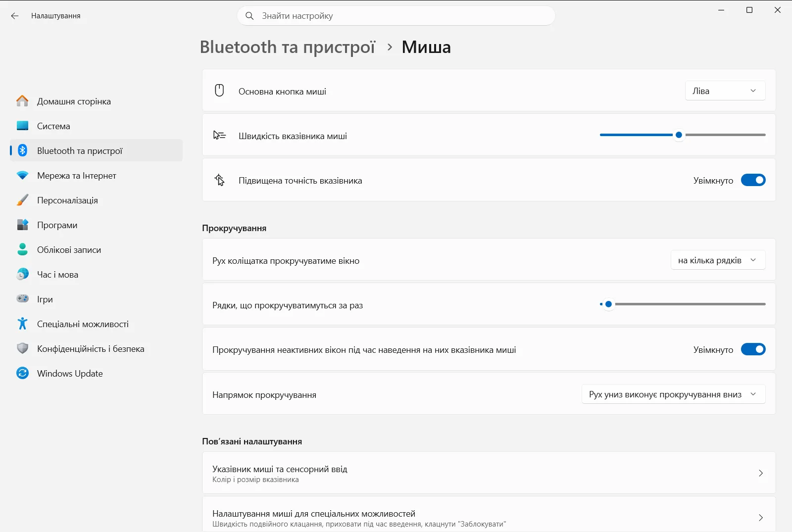This screenshot has height=532, width=792.
Task: Click the Accounts person icon
Action: tap(22, 249)
